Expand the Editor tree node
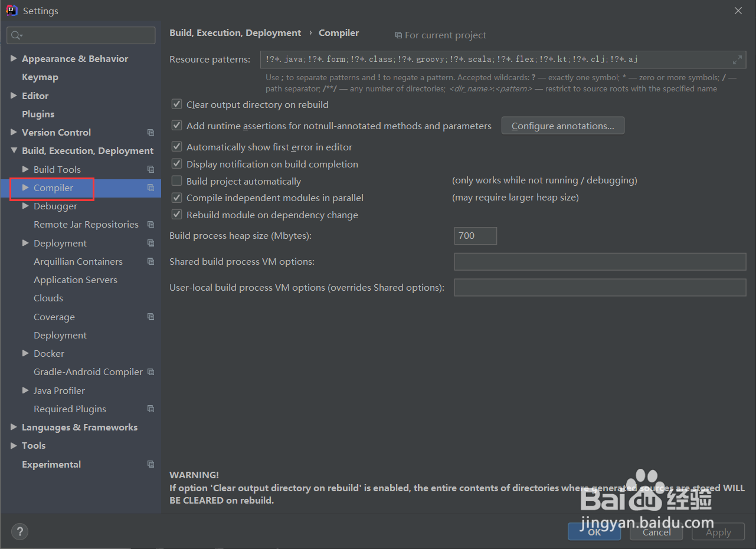 14,96
